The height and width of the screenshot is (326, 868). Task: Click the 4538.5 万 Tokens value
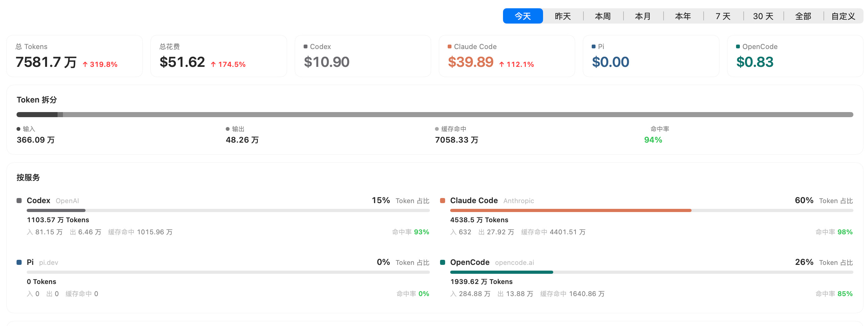[479, 220]
